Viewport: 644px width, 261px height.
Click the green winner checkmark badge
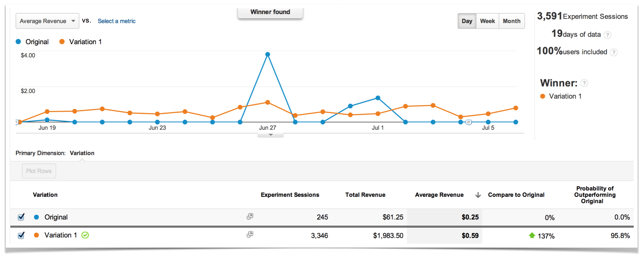coord(85,235)
